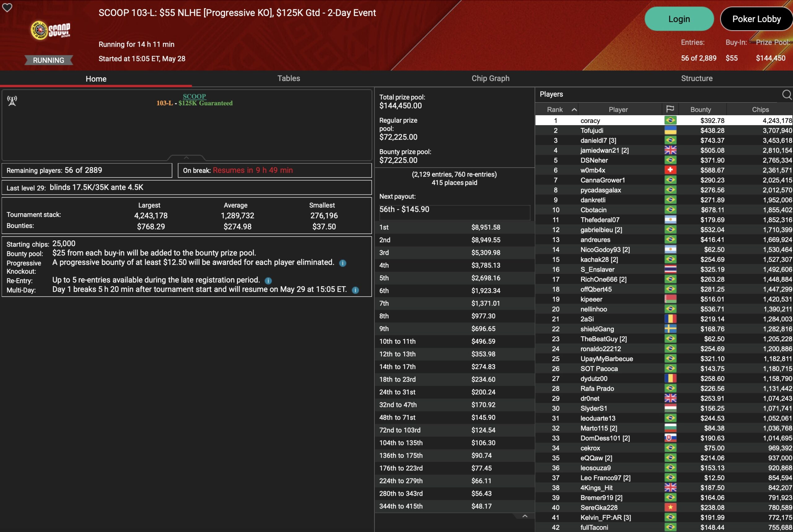This screenshot has height=532, width=793.
Task: Open the Structure tab
Action: [697, 78]
